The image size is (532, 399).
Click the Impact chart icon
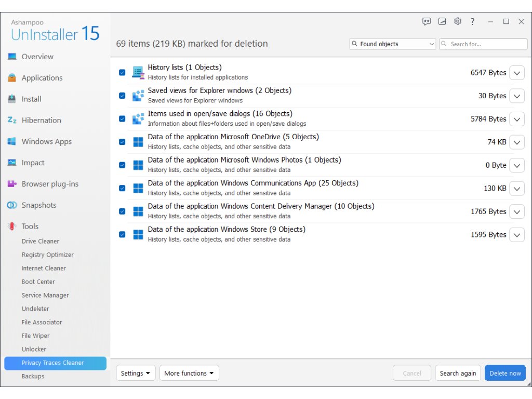tap(12, 163)
